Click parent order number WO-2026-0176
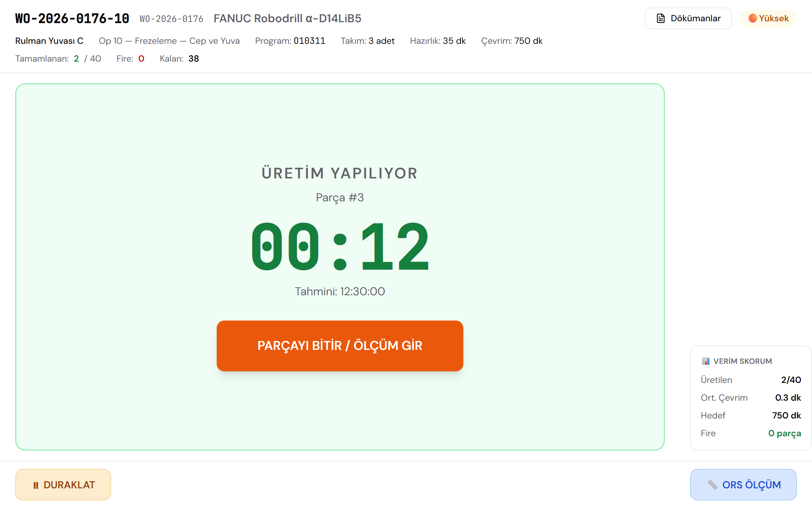The width and height of the screenshot is (812, 508). coord(171,19)
